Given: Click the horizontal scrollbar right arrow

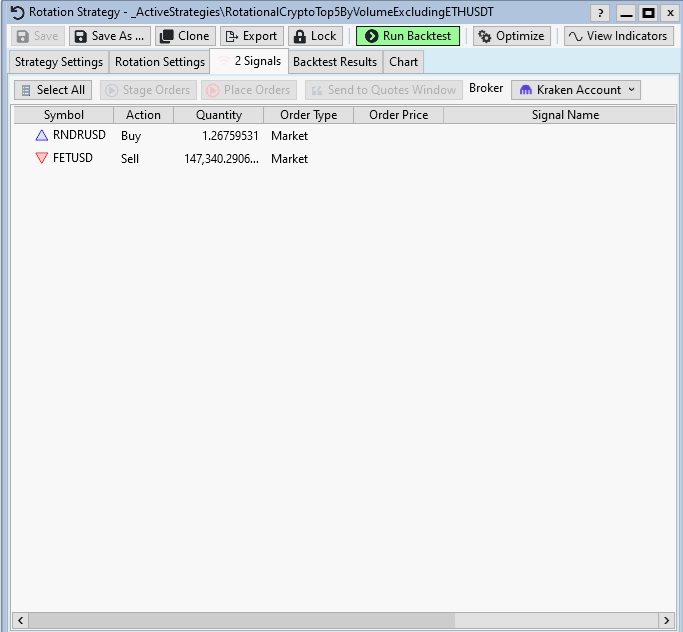Looking at the screenshot, I should pyautogui.click(x=667, y=620).
